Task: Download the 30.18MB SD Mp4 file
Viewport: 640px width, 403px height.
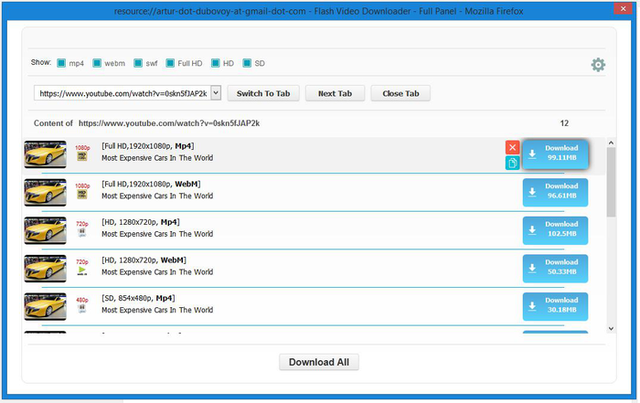Action: [x=555, y=306]
